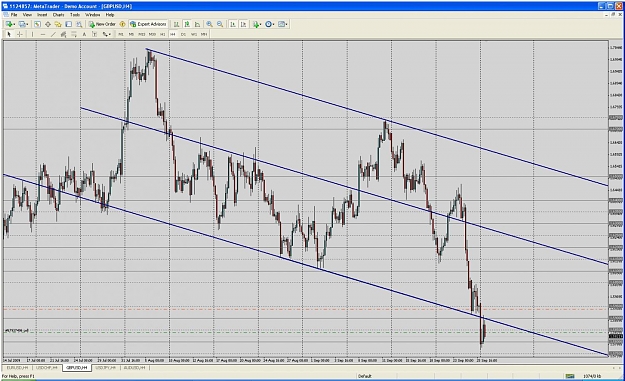Select the Cursor arrow tool
The height and width of the screenshot is (381, 625).
click(x=9, y=34)
